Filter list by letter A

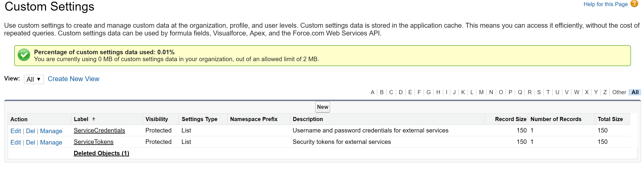point(372,92)
